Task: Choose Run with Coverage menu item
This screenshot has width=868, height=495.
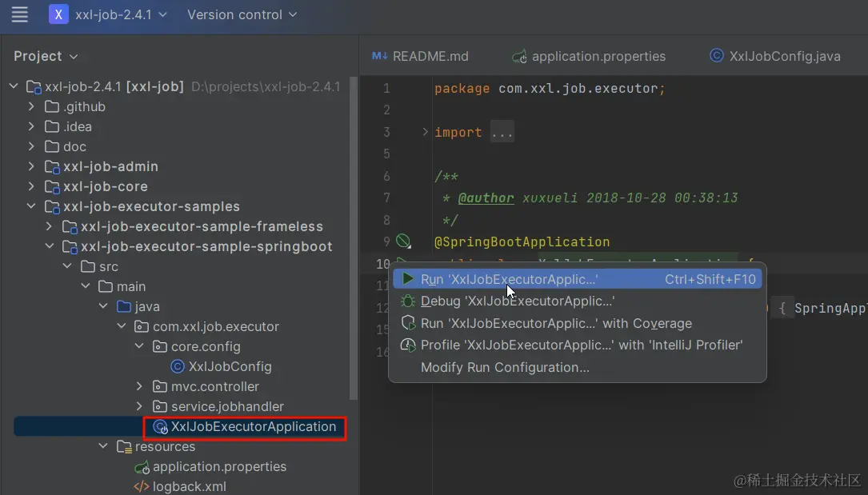Action: 578,323
